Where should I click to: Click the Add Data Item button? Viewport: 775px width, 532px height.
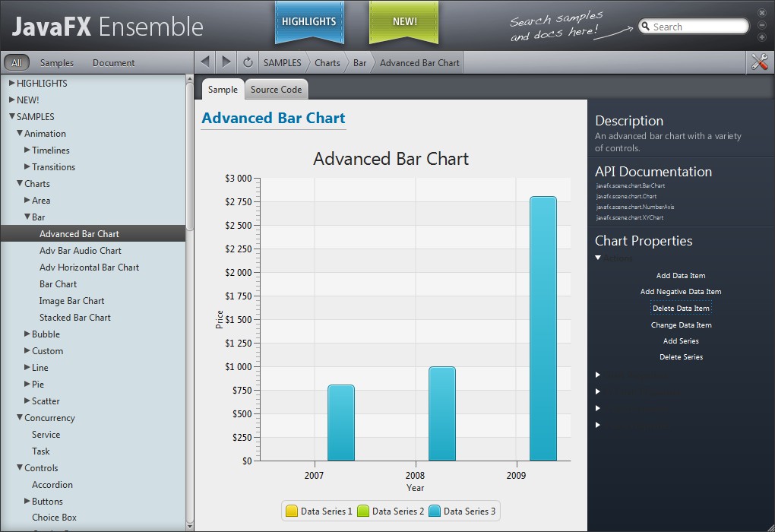pyautogui.click(x=681, y=276)
